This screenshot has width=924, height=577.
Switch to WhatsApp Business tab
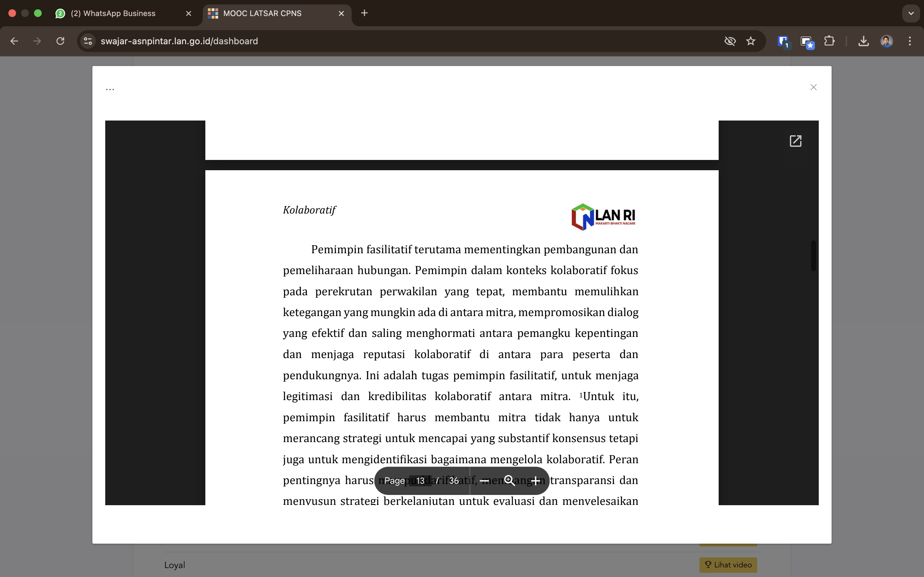pos(113,13)
